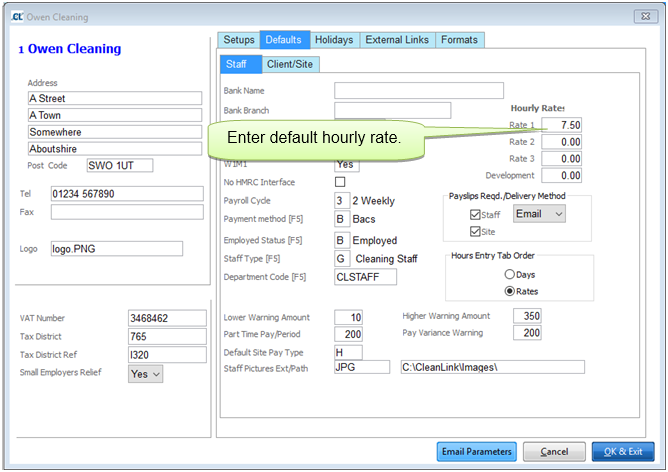Switch to the Client/Site sub-tab
The width and height of the screenshot is (668, 472).
click(x=290, y=64)
